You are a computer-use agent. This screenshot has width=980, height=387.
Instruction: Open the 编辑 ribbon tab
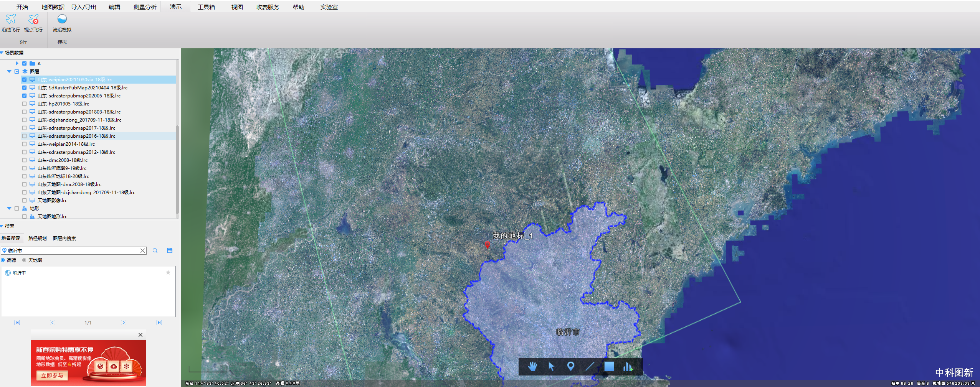coord(114,7)
